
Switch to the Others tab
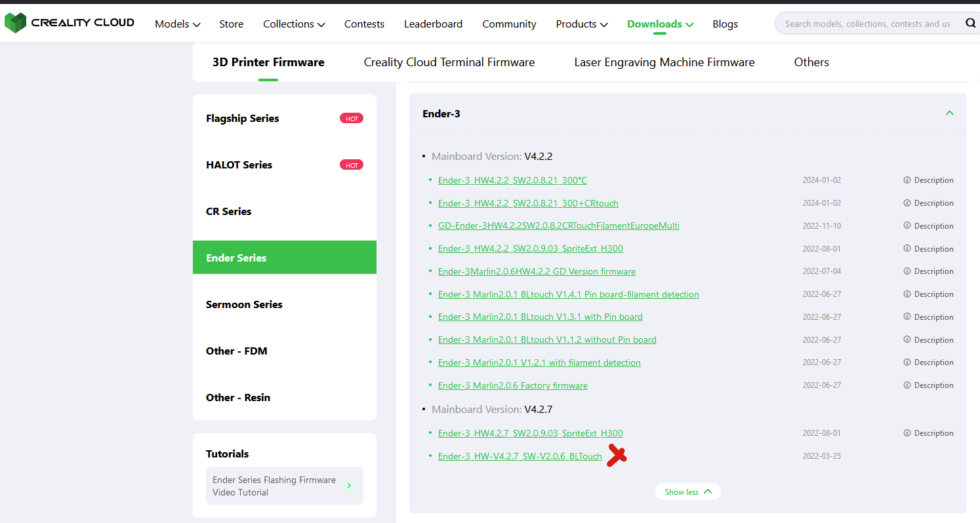coord(811,62)
